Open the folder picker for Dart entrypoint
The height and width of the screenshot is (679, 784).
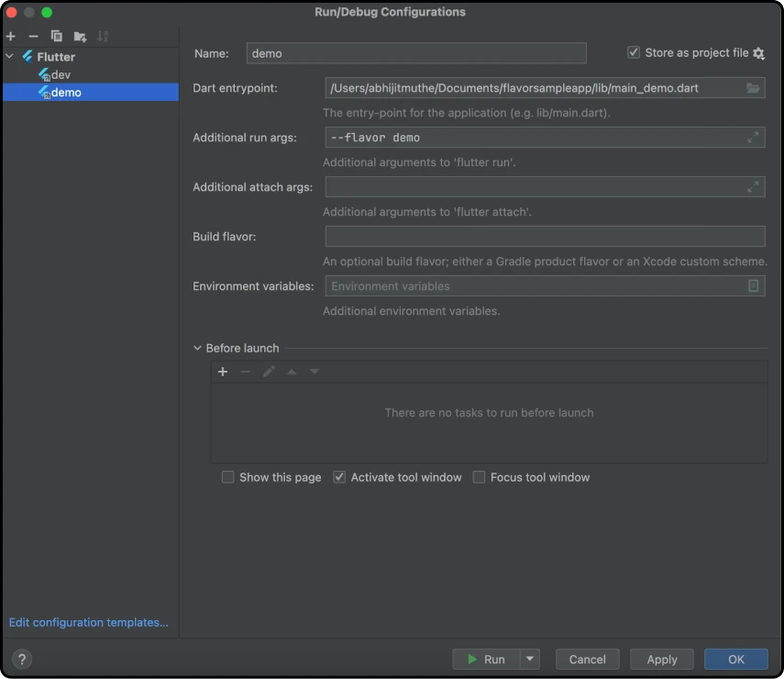(x=753, y=88)
